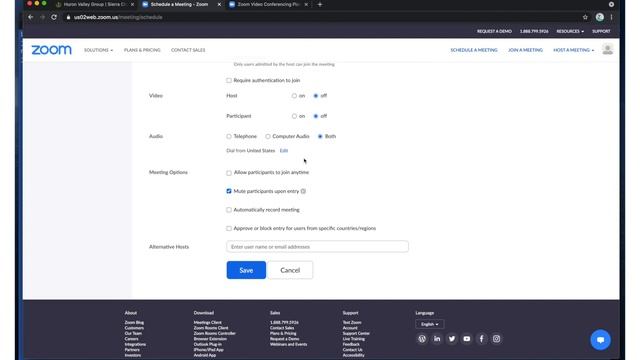This screenshot has width=640, height=360.
Task: Click the 1.888.799.5926 number in top bar
Action: tap(534, 31)
